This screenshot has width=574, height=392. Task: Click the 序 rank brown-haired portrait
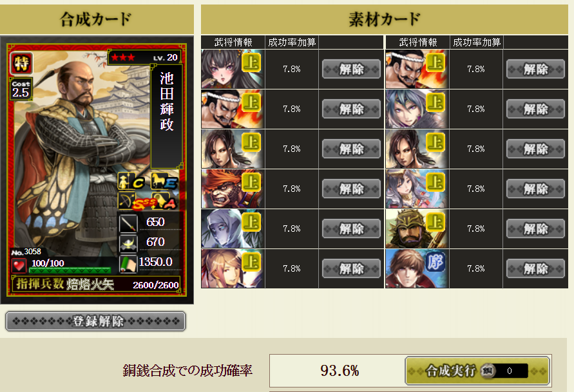point(417,268)
